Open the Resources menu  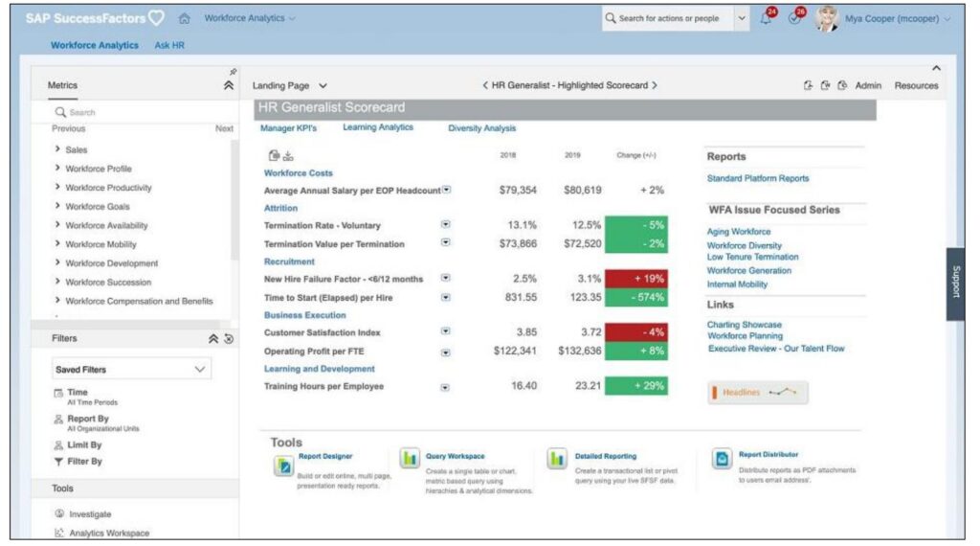pyautogui.click(x=916, y=85)
